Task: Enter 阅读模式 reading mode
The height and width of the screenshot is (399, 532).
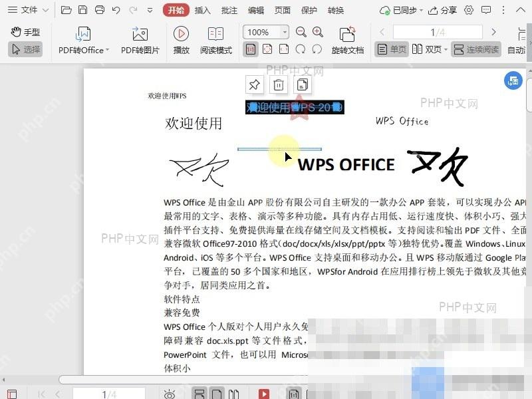Action: point(215,41)
